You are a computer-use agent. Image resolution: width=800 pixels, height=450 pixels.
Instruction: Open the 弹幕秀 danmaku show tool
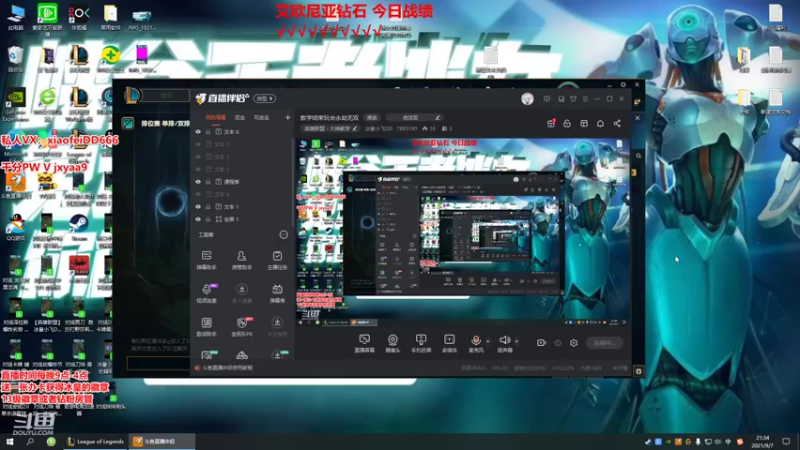[277, 293]
